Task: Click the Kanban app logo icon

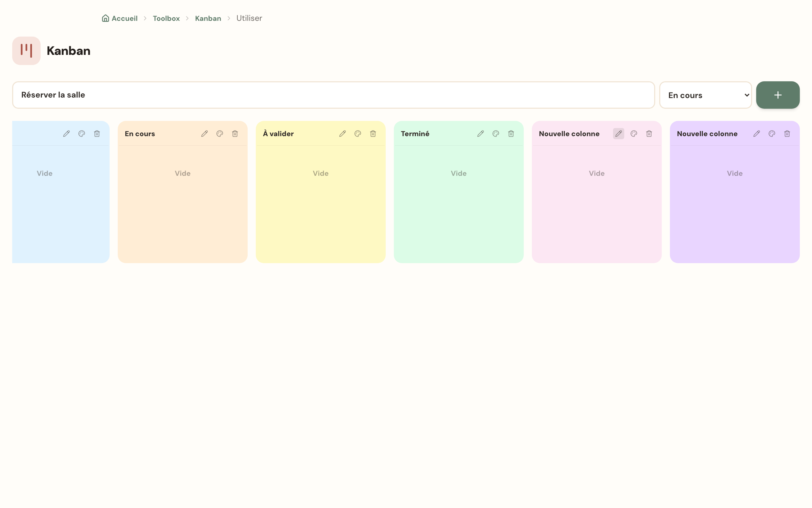Action: click(x=26, y=51)
